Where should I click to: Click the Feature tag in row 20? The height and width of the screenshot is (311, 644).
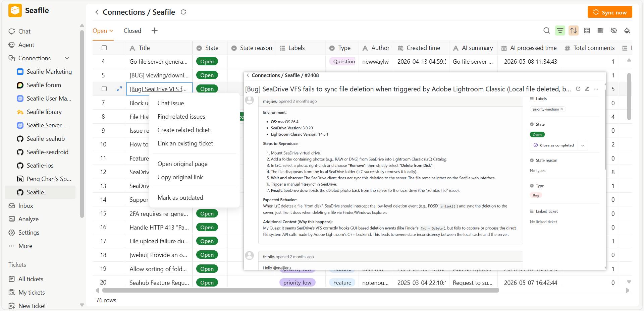click(342, 283)
